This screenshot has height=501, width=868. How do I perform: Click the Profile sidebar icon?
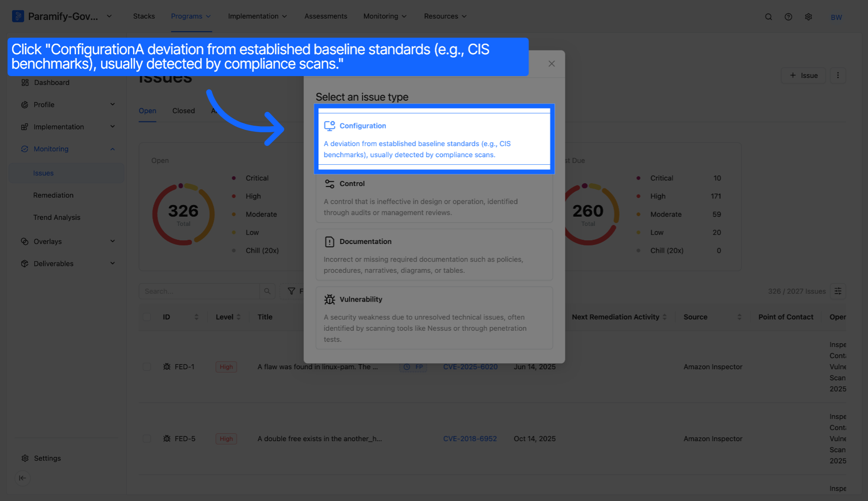[25, 105]
